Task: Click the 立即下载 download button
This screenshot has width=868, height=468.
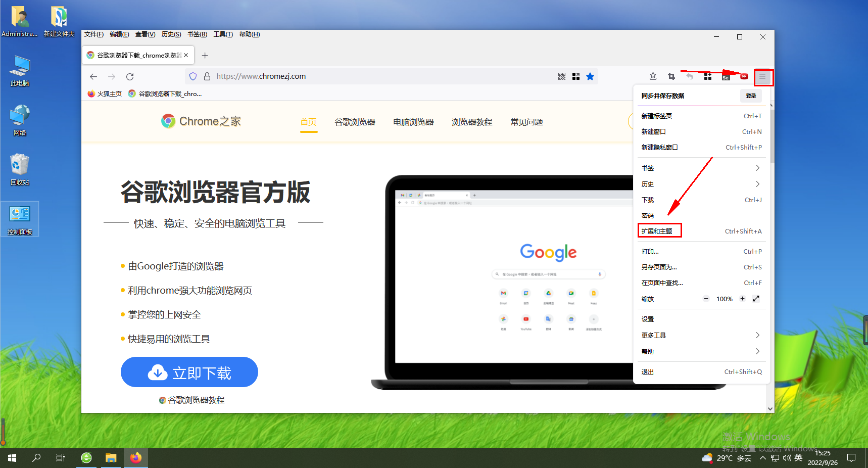Action: pos(189,372)
